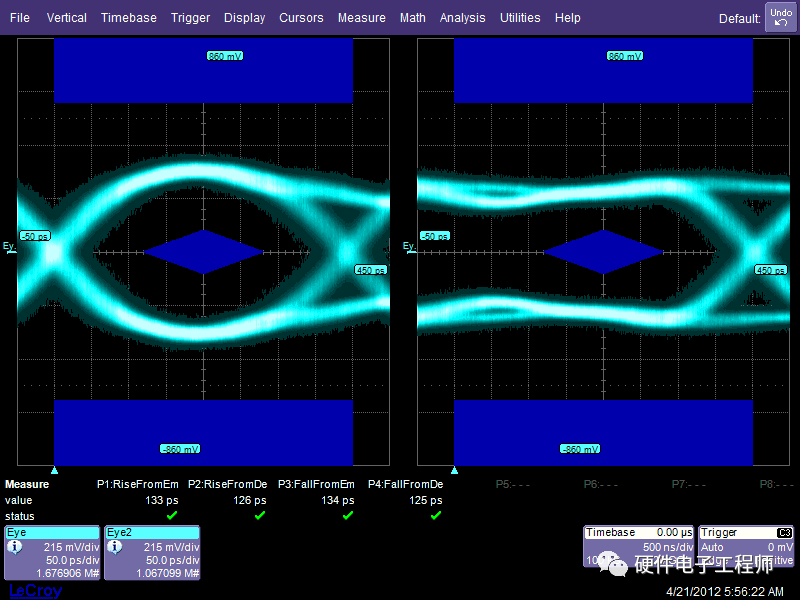Click the left grid 450 ps label
Viewport: 800px width, 600px height.
point(371,270)
